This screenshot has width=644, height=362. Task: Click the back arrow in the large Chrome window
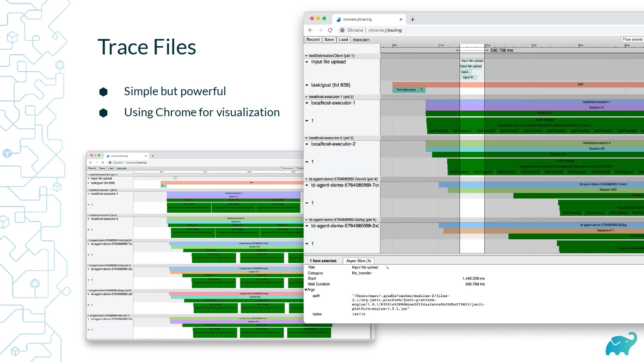click(310, 30)
